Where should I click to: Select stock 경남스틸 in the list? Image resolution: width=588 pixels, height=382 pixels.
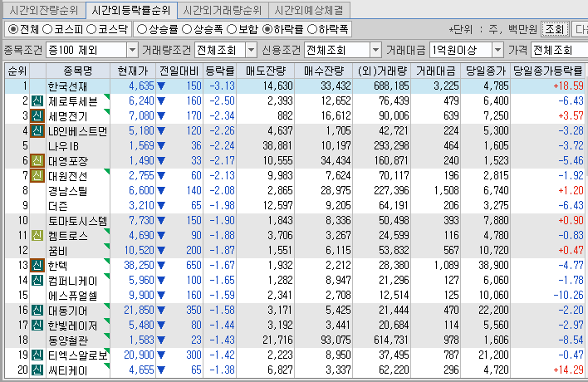pyautogui.click(x=67, y=191)
